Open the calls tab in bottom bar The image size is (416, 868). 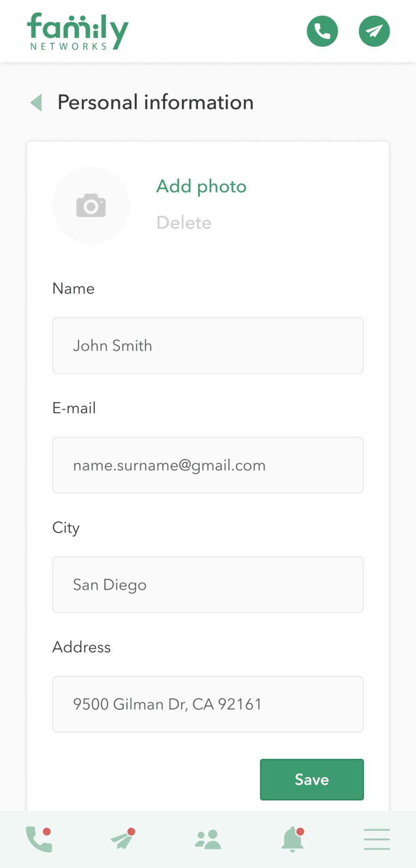tap(39, 839)
